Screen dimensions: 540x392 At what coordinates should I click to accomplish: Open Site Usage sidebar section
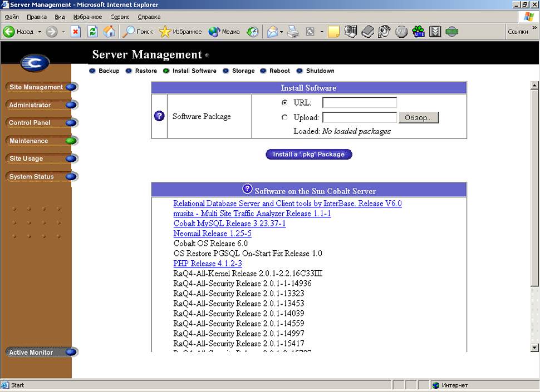(42, 158)
